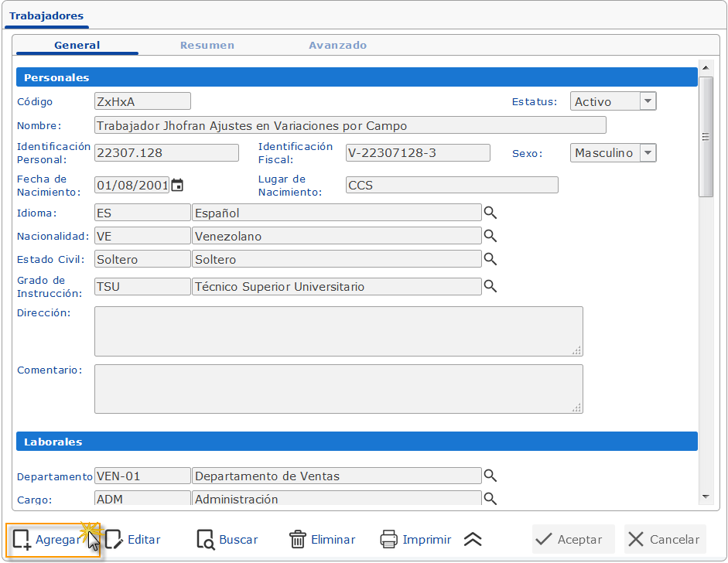Open Nacionalidad lookup magnifier
Viewport: 728px width, 563px height.
point(490,236)
